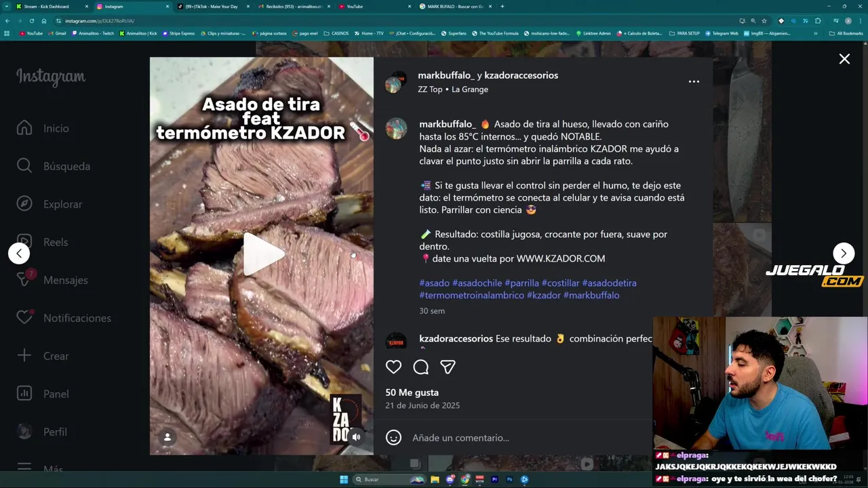868x488 pixels.
Task: Open the #markbuffalo hashtag
Action: (x=591, y=295)
